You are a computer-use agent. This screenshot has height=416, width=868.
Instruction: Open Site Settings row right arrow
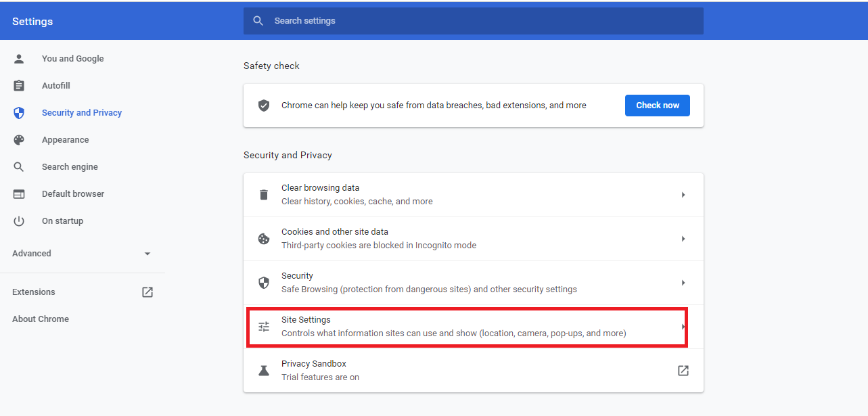tap(683, 327)
